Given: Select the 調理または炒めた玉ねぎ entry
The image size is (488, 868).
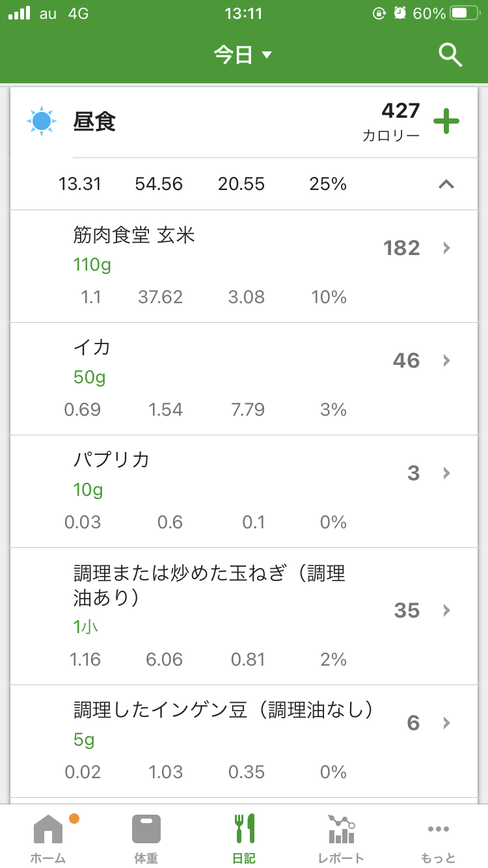Looking at the screenshot, I should pyautogui.click(x=208, y=585).
